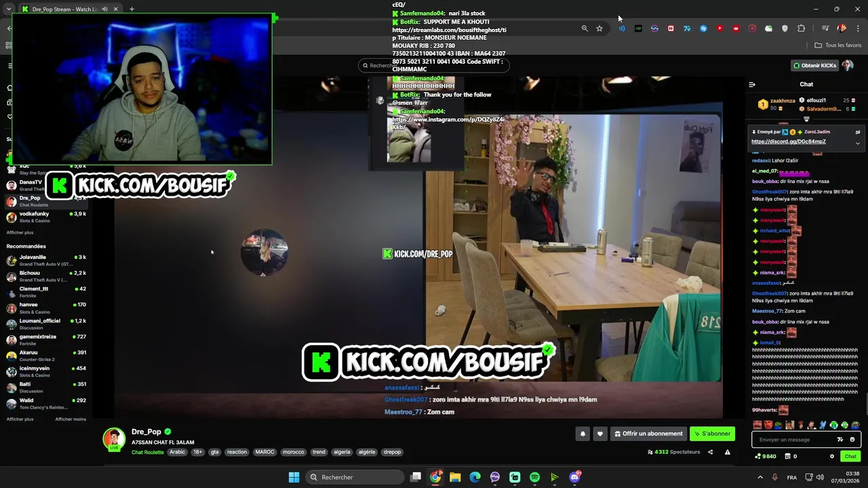The width and height of the screenshot is (868, 488).
Task: Click the gta stream tag
Action: 215,452
